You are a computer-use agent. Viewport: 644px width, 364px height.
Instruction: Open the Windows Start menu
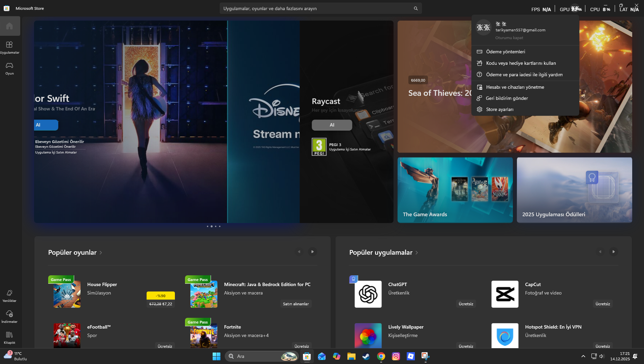[x=216, y=356]
